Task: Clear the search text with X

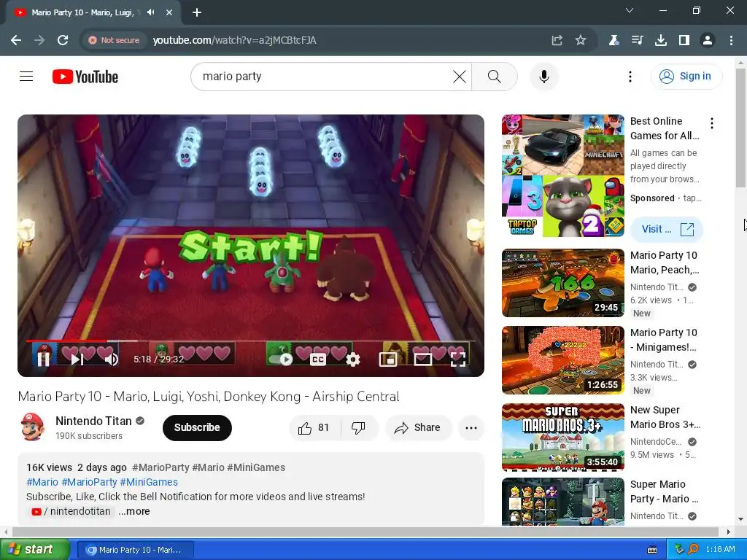Action: 460,76
